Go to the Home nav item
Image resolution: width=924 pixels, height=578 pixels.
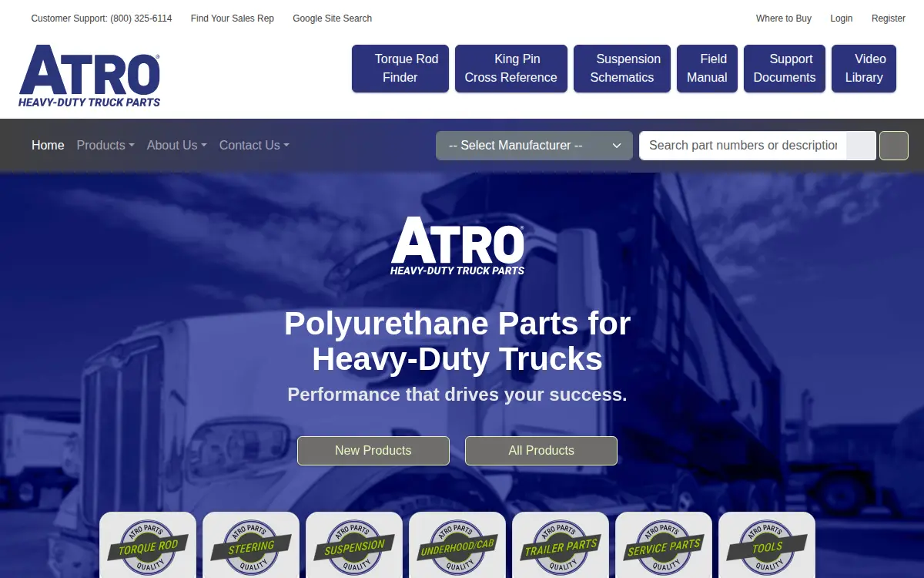click(48, 145)
